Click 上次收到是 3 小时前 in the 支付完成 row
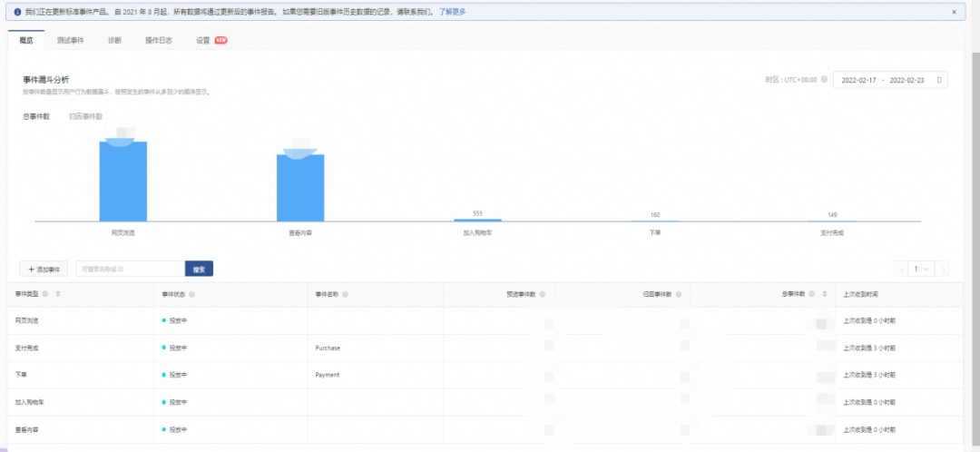Screen dimensions: 980x452 [x=868, y=349]
